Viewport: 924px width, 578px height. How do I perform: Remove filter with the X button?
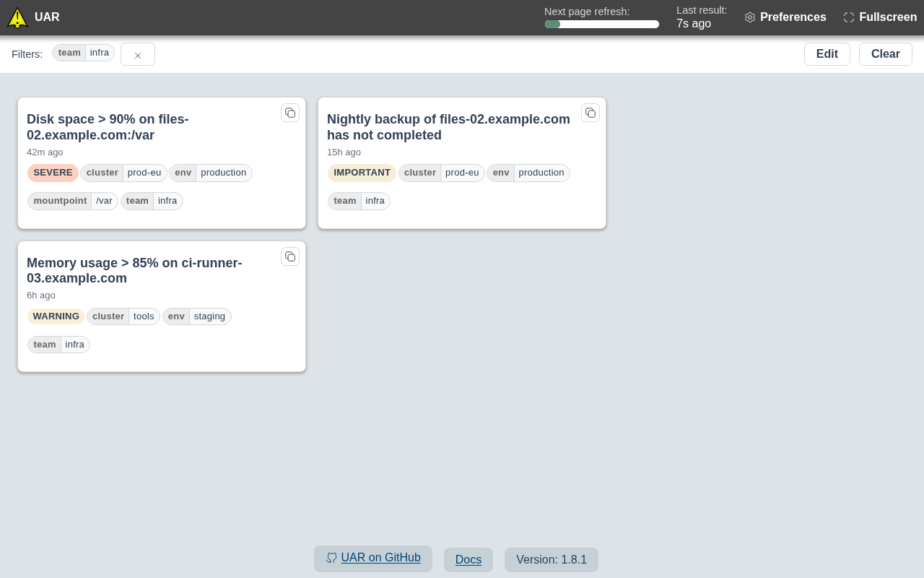click(138, 55)
